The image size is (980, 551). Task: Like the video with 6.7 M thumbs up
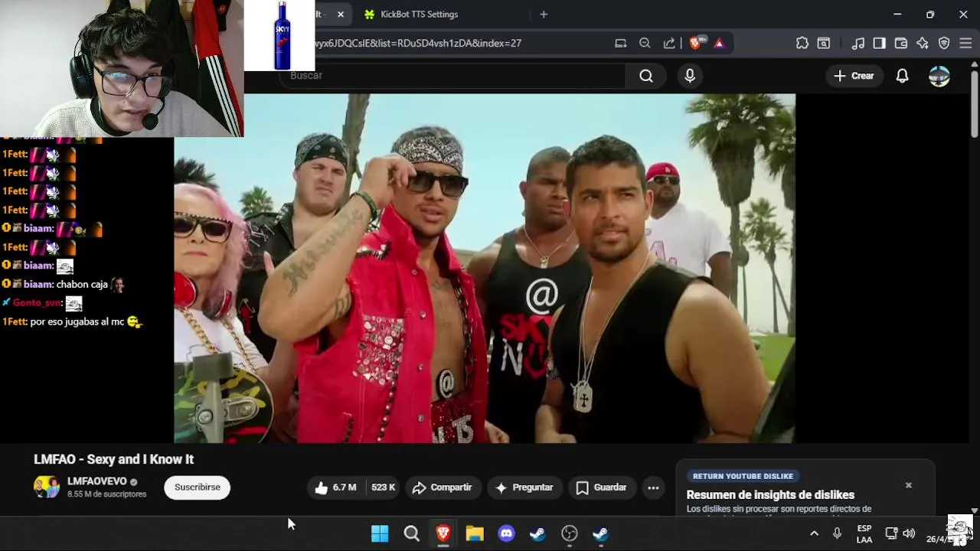tap(335, 487)
